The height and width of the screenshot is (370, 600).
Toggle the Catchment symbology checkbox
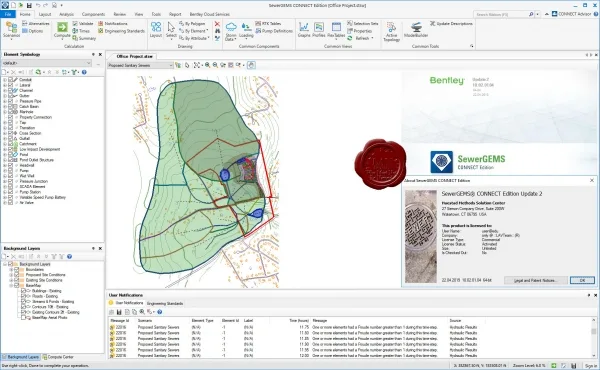[x=10, y=144]
